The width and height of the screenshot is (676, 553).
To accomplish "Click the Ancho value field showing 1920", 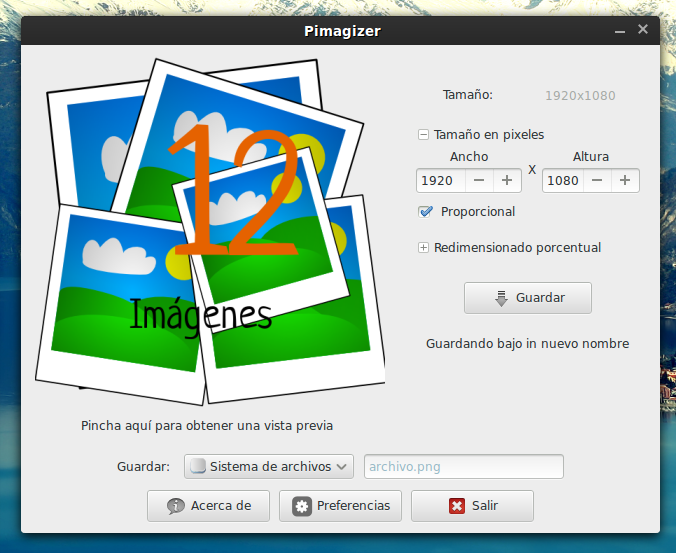I will (440, 181).
